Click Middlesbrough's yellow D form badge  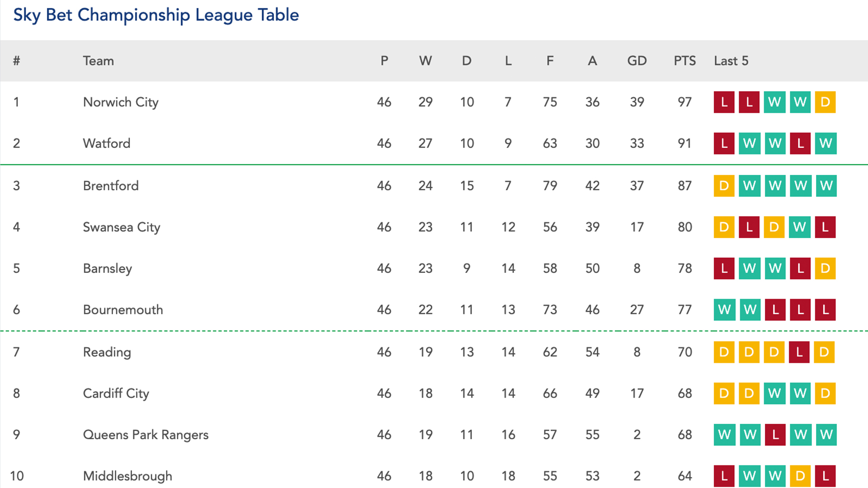pos(800,476)
